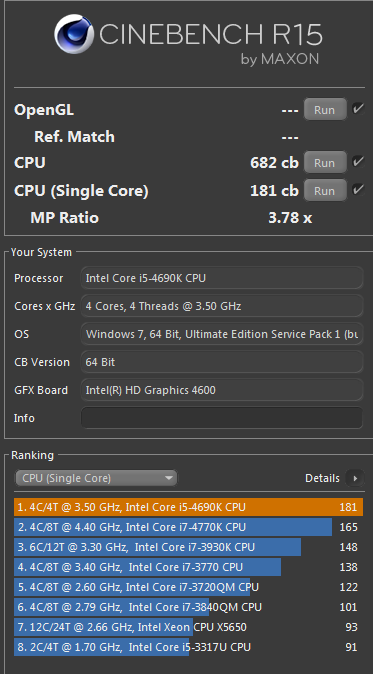Click the ranking dropdown arrow
The height and width of the screenshot is (674, 373).
168,478
